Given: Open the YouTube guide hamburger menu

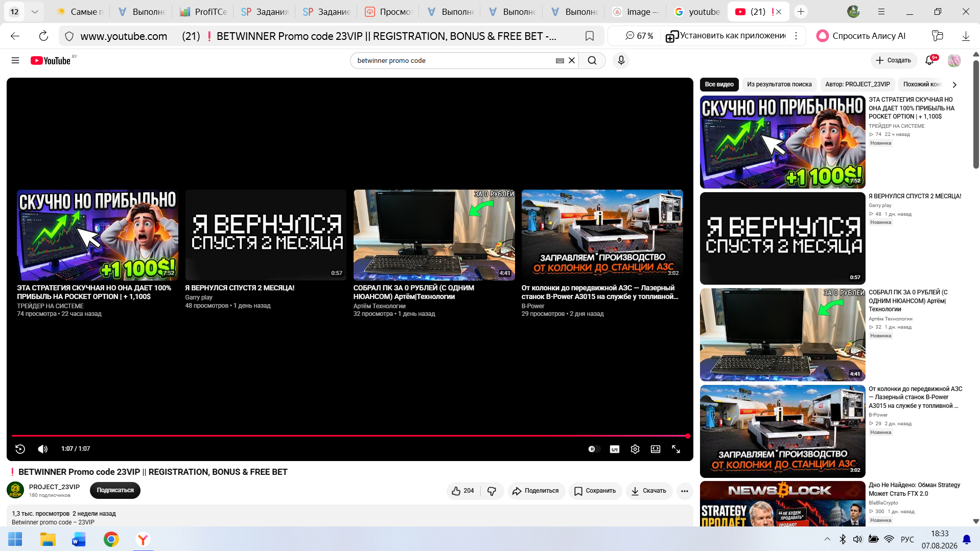Looking at the screenshot, I should (x=15, y=60).
